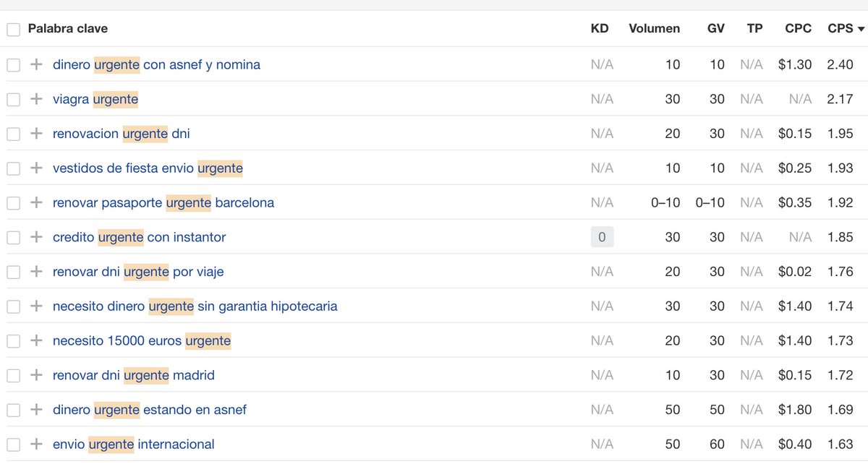
Task: Open keyword 'credito urgente con instantor'
Action: click(140, 237)
